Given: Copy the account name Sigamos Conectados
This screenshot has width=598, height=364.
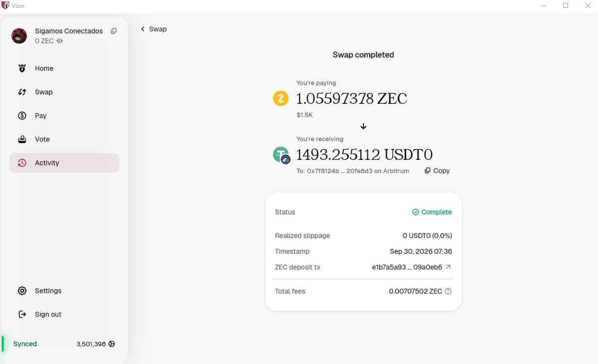Looking at the screenshot, I should point(114,31).
